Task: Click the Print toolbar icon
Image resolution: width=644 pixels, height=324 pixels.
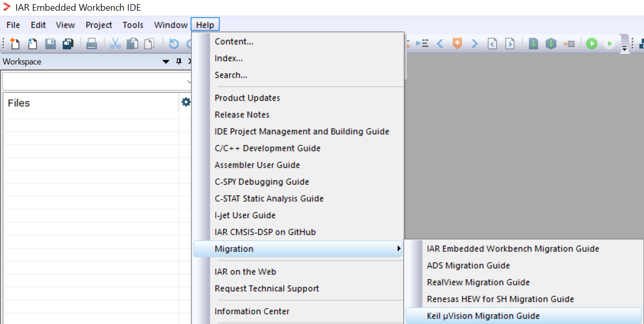Action: click(91, 44)
